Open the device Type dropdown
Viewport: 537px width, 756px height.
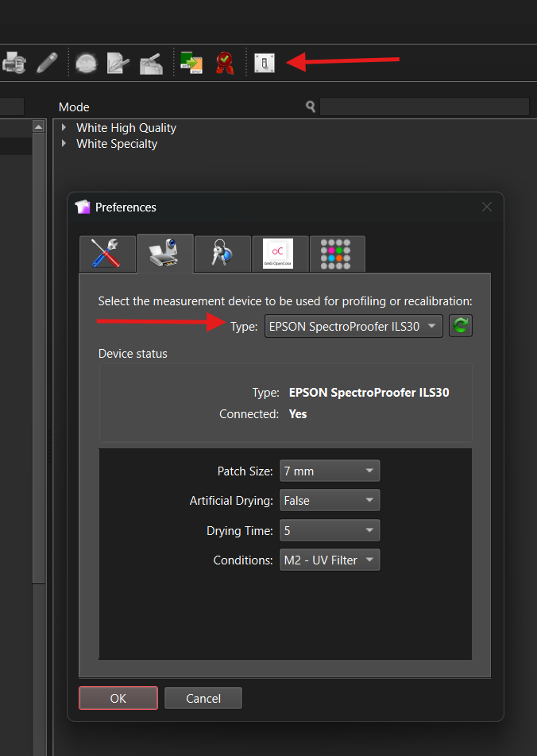353,326
